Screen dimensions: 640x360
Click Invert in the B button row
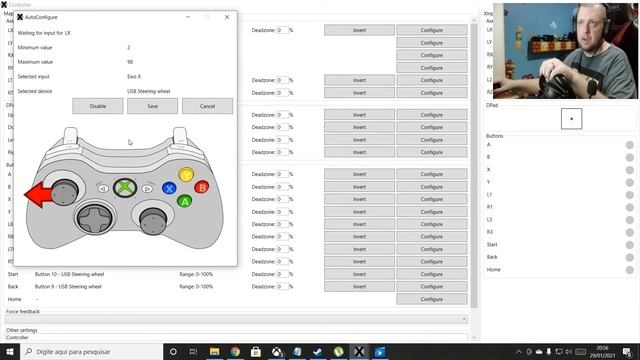[x=359, y=187]
